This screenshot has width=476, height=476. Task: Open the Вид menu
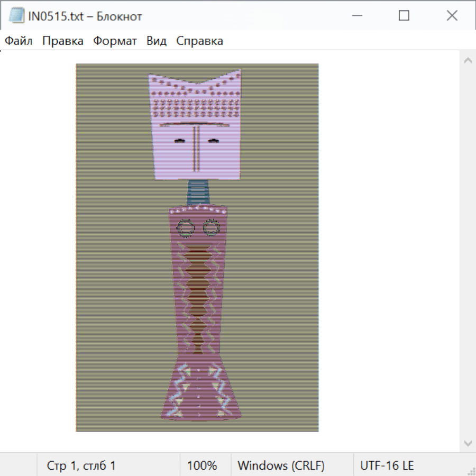pos(156,41)
